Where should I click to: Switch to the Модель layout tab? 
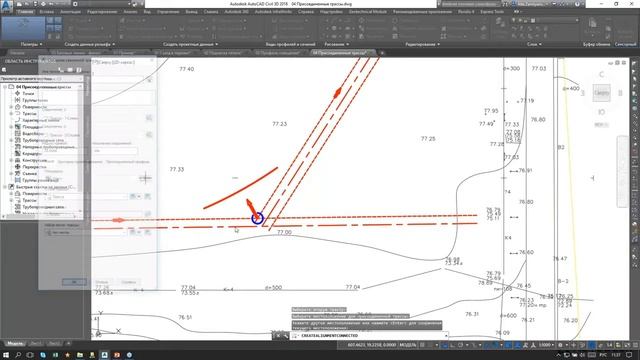point(15,344)
